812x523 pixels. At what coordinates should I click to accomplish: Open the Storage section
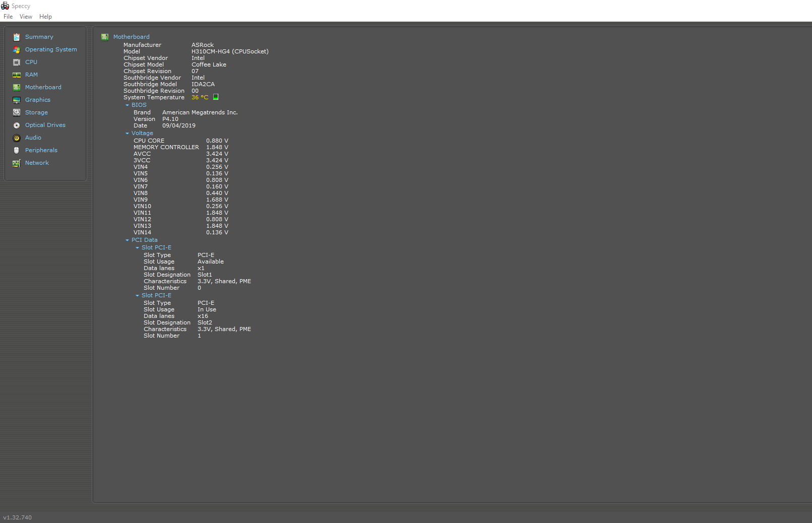pyautogui.click(x=36, y=112)
